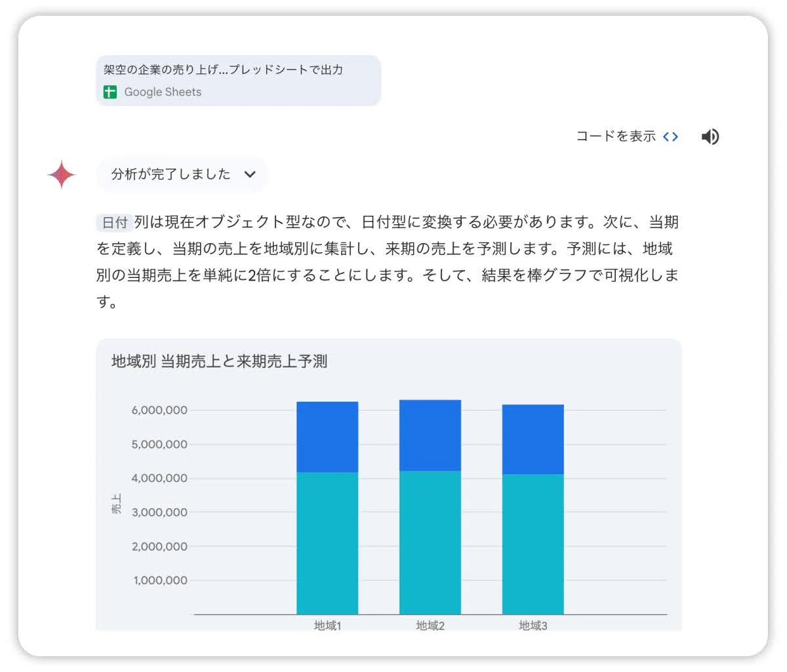The image size is (787, 672).
Task: Open the Google Sheets attachment chip
Action: click(239, 81)
